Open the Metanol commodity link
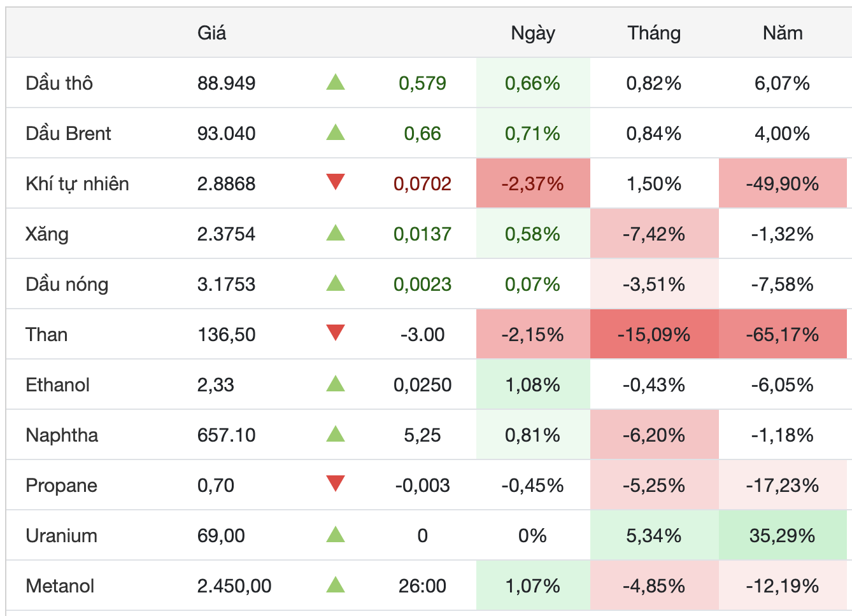Screen dimensions: 852x616 pyautogui.click(x=60, y=586)
